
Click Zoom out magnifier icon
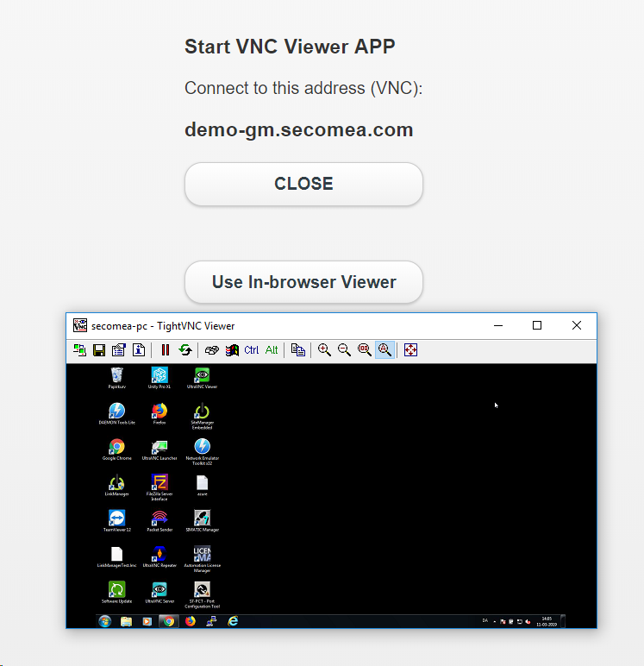tap(344, 350)
